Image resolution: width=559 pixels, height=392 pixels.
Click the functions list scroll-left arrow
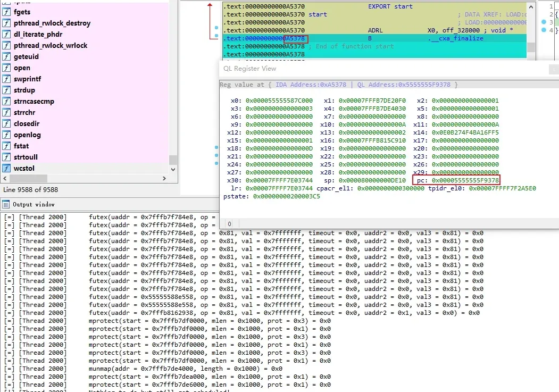click(5, 178)
